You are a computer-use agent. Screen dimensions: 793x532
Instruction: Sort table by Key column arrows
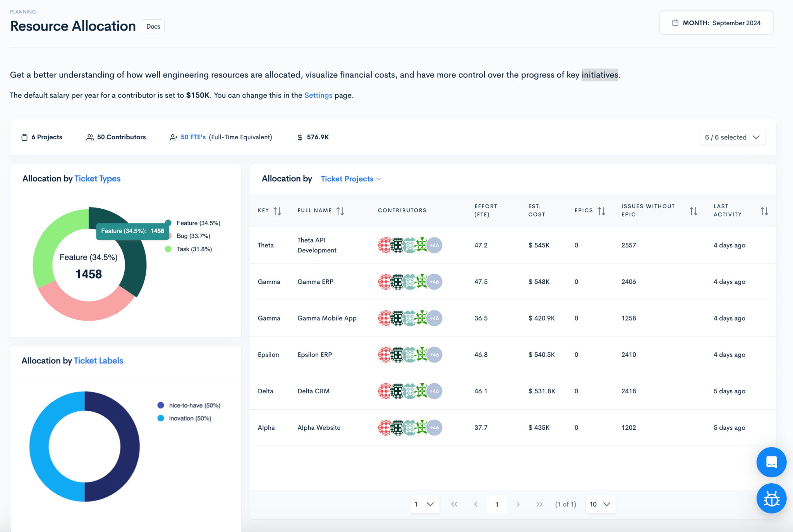[277, 211]
